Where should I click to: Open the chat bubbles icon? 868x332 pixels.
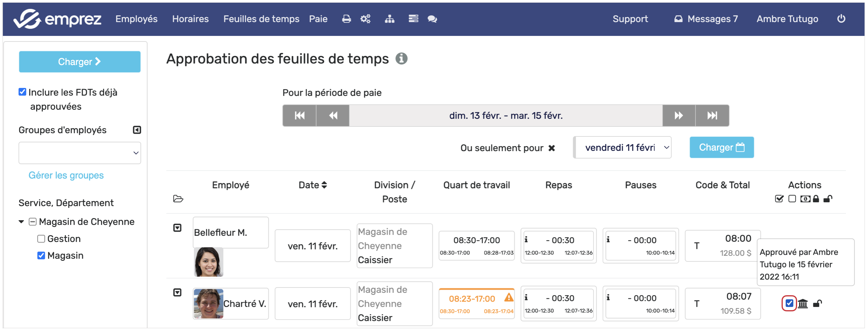click(x=432, y=19)
